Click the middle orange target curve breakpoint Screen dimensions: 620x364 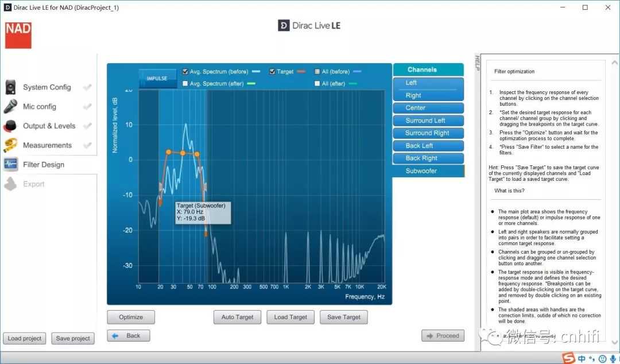[x=183, y=153]
